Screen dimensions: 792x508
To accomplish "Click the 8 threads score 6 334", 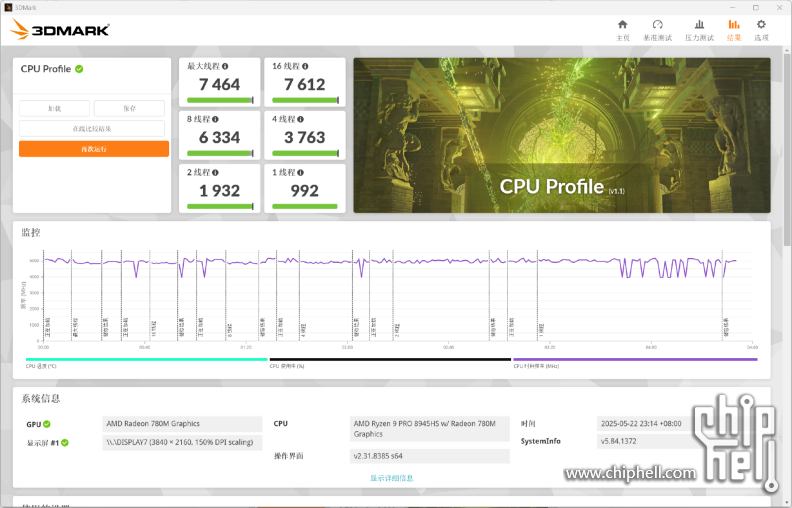I will pos(219,137).
